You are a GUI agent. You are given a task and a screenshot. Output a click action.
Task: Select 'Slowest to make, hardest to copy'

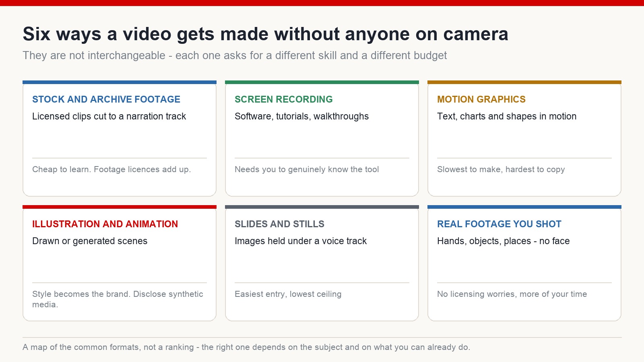coord(501,169)
